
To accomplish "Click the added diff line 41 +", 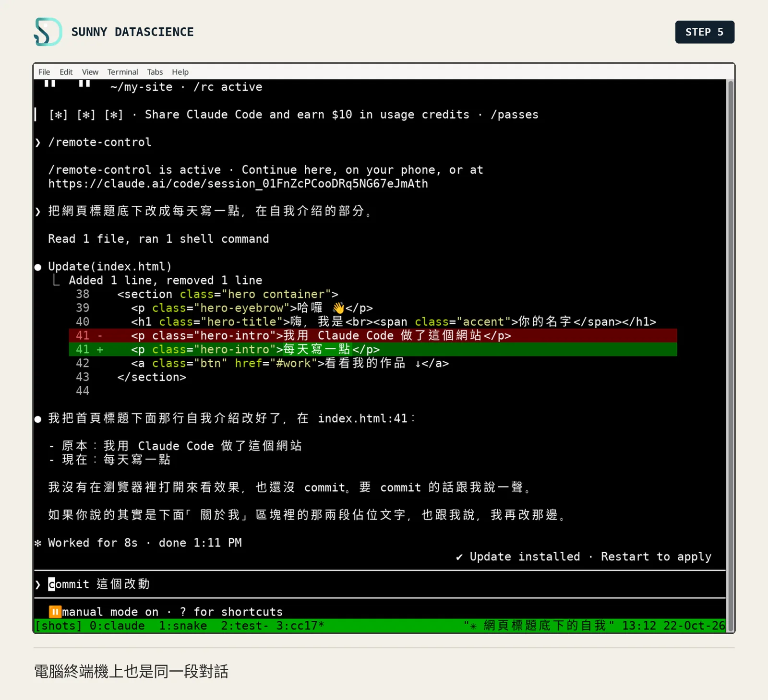I will (373, 349).
